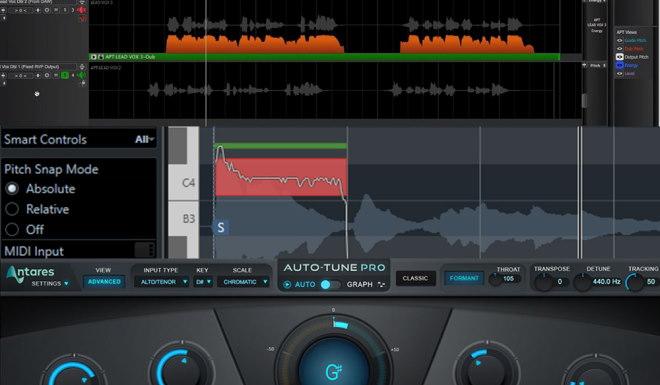
Task: Click the Dbl 1 track name field
Action: 38,66
